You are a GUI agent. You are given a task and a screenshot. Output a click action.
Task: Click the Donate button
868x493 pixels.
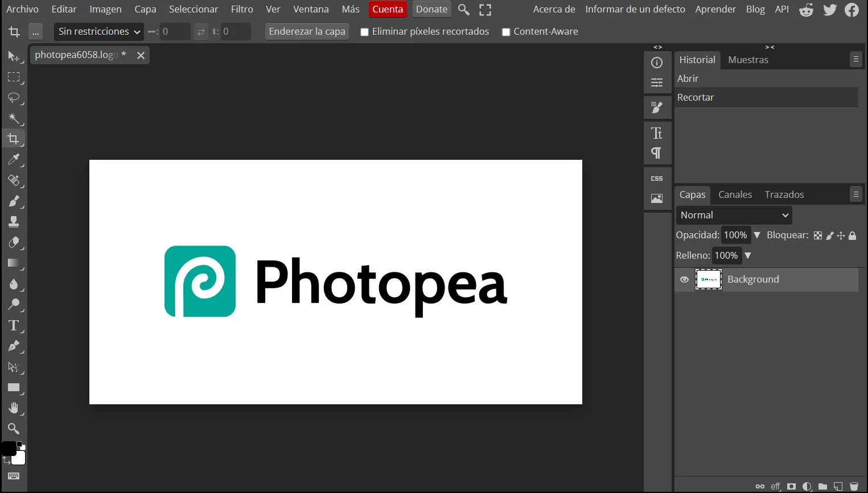click(x=431, y=9)
